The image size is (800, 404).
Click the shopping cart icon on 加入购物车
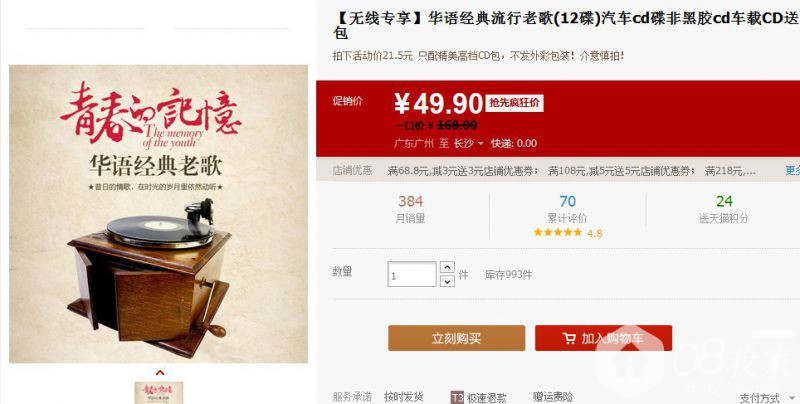(569, 338)
